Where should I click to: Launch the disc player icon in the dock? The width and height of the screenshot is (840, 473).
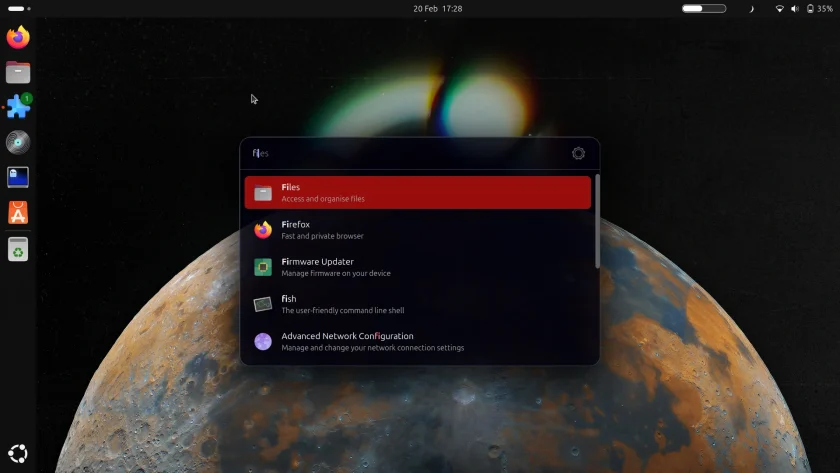click(x=18, y=142)
